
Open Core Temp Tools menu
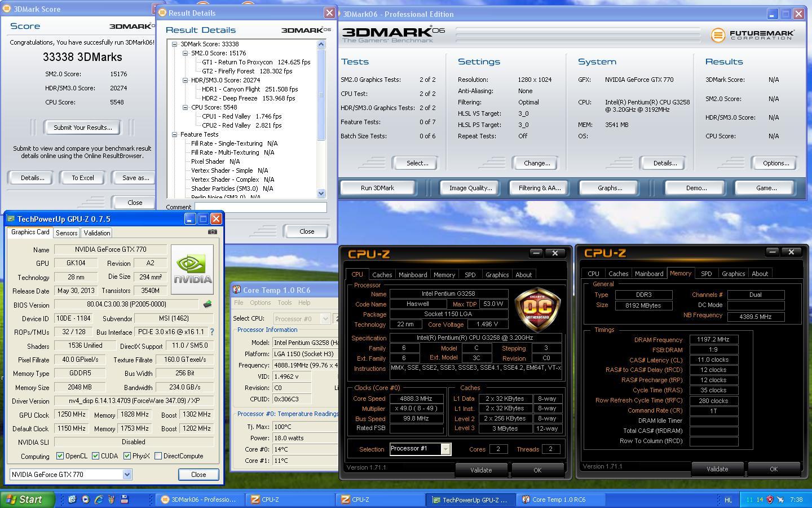click(x=285, y=303)
